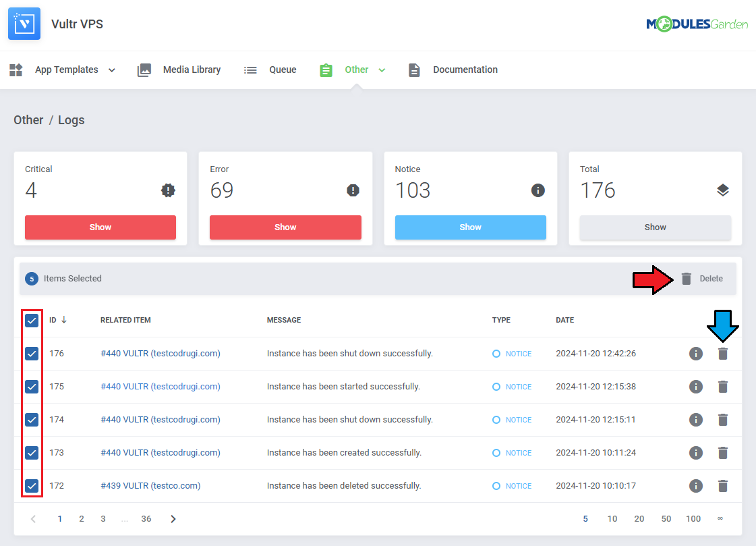
Task: Open the App Templates menu
Action: point(67,70)
